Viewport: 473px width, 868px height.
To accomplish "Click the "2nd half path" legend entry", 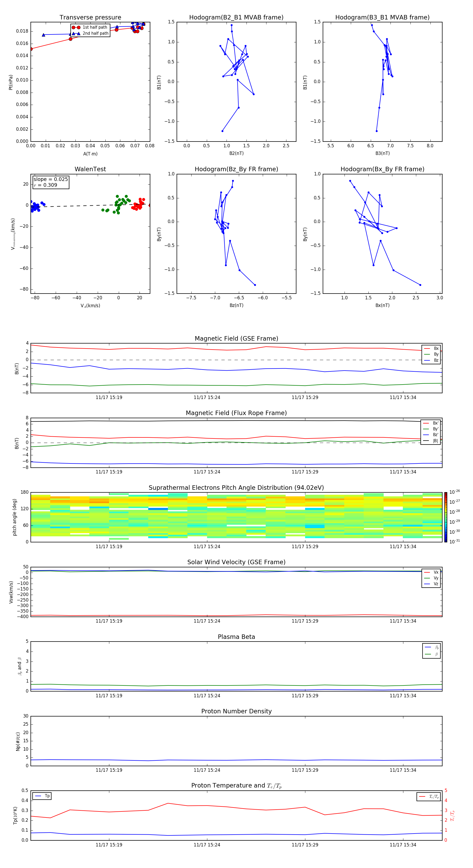I will (90, 33).
